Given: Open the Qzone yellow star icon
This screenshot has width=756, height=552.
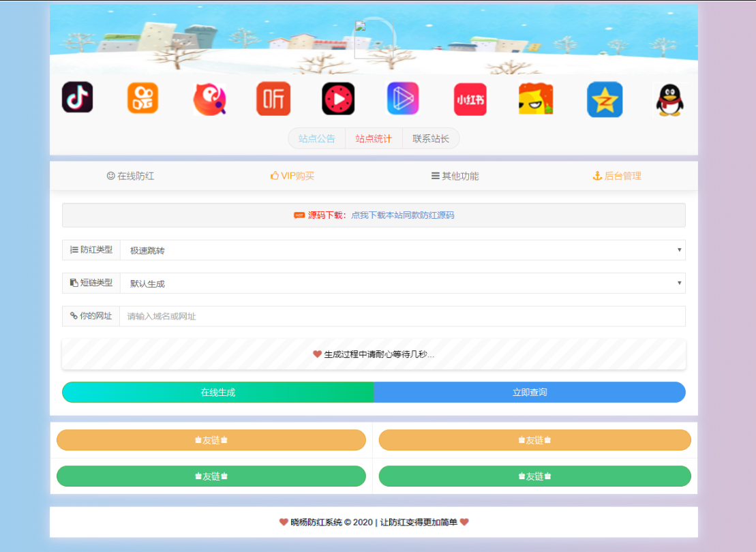Looking at the screenshot, I should 605,99.
